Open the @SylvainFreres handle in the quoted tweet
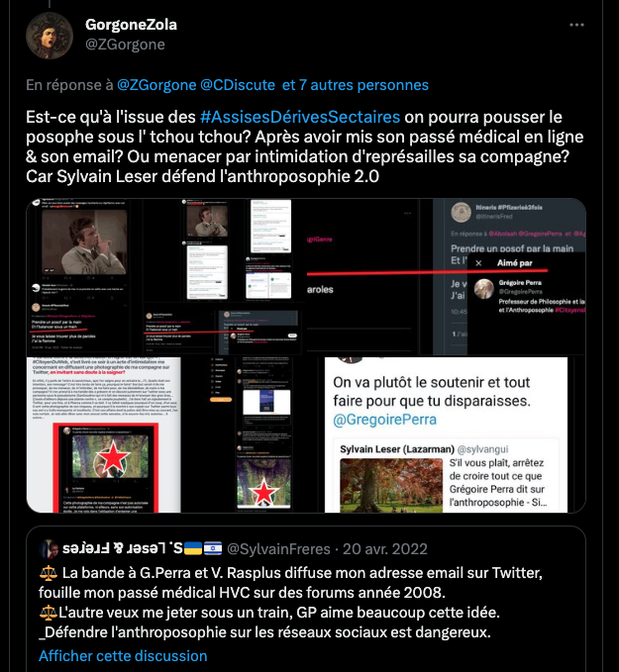Screen dimensions: 619x672 click(278, 549)
